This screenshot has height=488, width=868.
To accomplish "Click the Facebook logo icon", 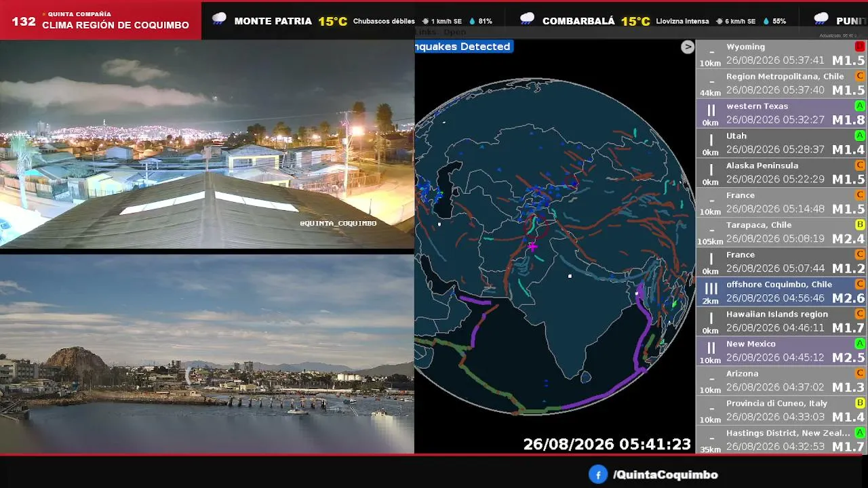I will click(x=597, y=475).
